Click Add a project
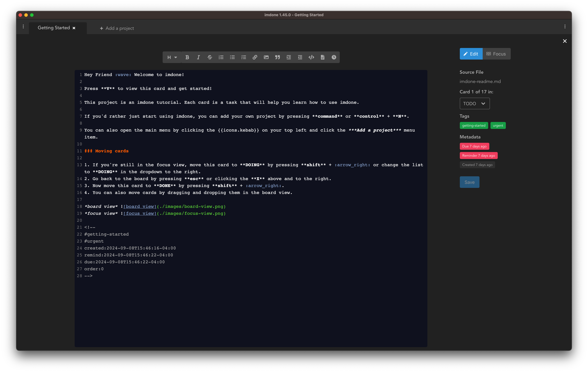588x372 pixels. click(117, 28)
